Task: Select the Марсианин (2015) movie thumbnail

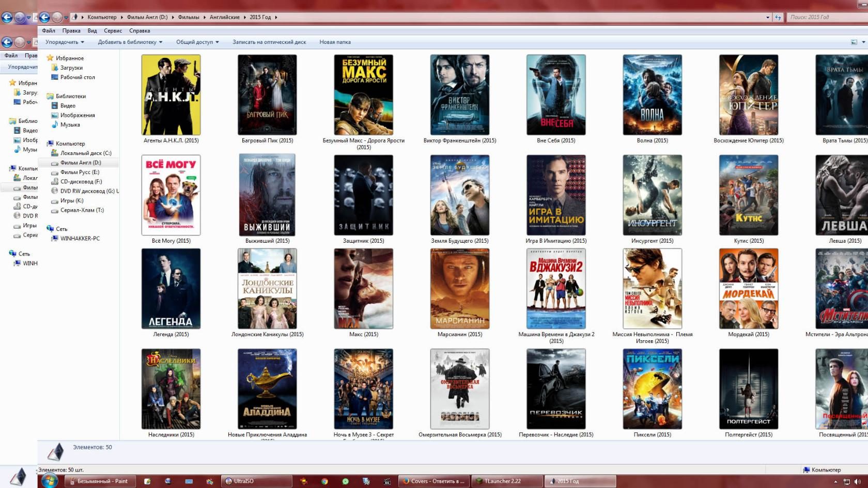Action: pyautogui.click(x=459, y=289)
